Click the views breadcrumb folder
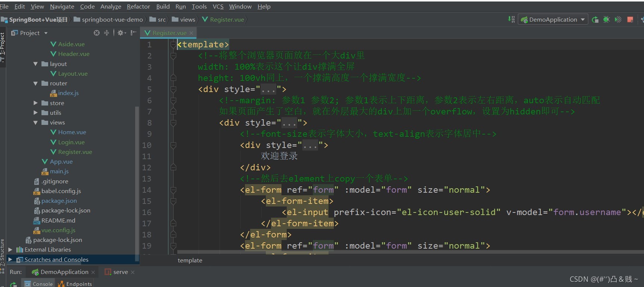The image size is (644, 287). [183, 19]
